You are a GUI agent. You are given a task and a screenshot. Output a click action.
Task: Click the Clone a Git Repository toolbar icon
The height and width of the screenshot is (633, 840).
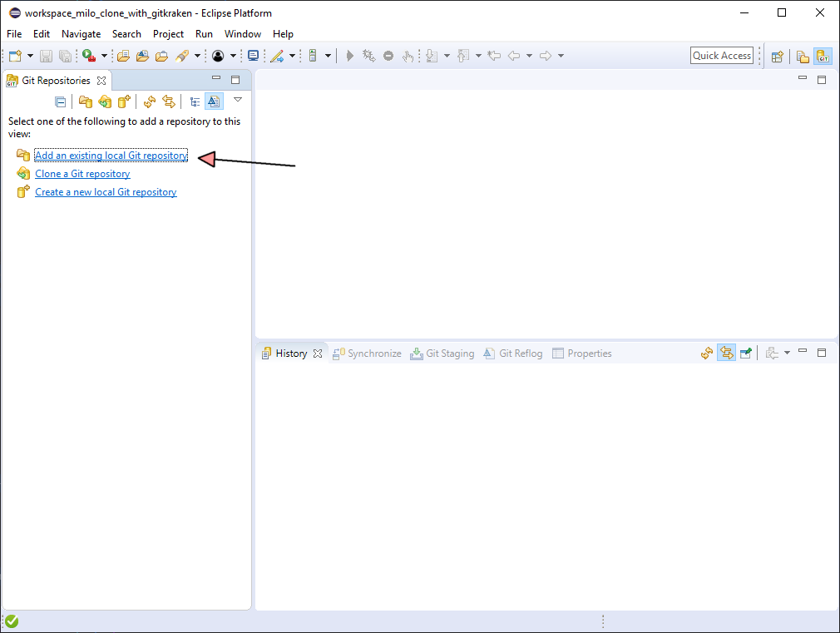pyautogui.click(x=105, y=101)
